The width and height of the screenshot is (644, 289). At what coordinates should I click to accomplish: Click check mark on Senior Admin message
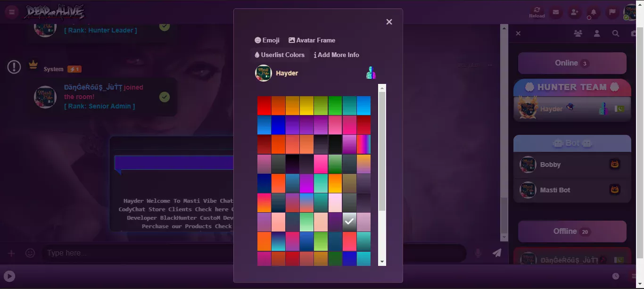(164, 97)
